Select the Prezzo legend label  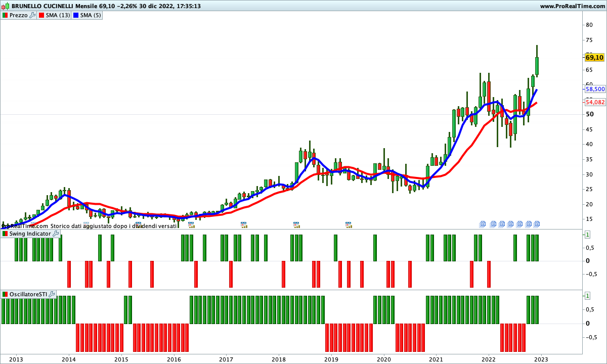tap(19, 15)
